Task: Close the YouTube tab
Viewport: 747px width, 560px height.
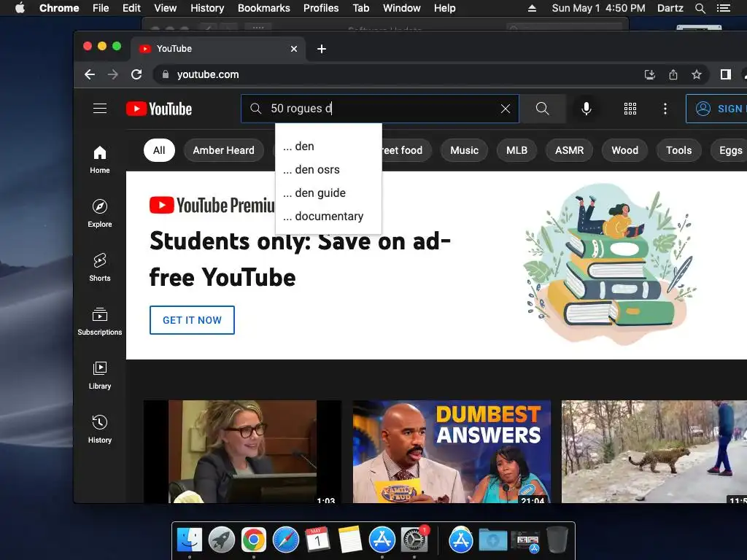Action: pos(294,49)
